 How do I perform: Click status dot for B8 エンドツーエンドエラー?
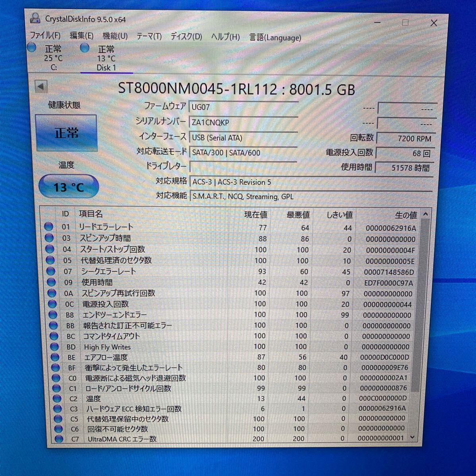pyautogui.click(x=53, y=315)
